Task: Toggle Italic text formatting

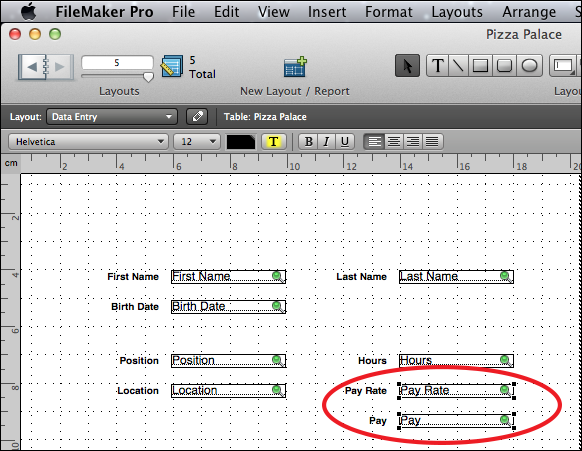Action: [326, 141]
